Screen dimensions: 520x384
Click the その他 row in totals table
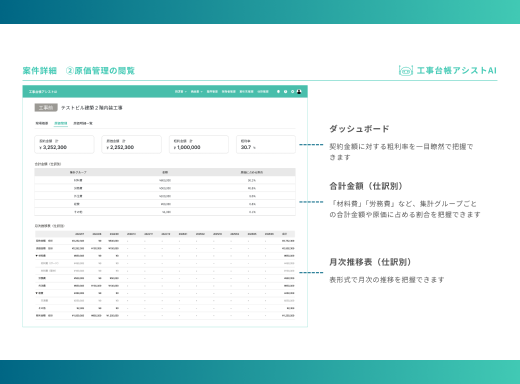165,212
